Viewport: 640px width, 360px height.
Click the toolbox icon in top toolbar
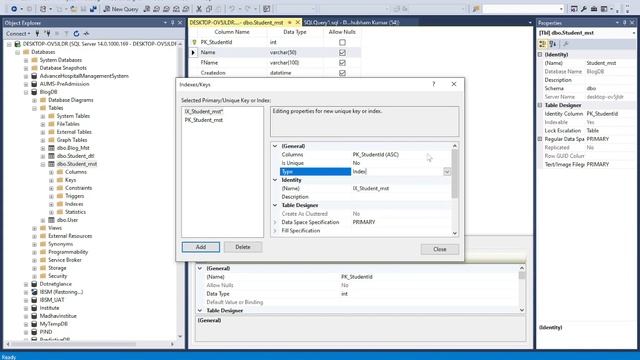[x=594, y=9]
